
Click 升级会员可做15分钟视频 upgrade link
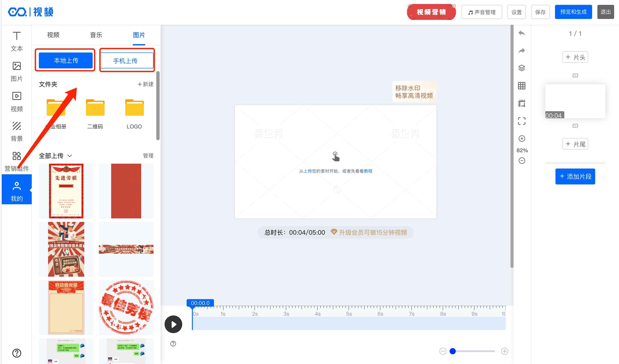pyautogui.click(x=369, y=232)
